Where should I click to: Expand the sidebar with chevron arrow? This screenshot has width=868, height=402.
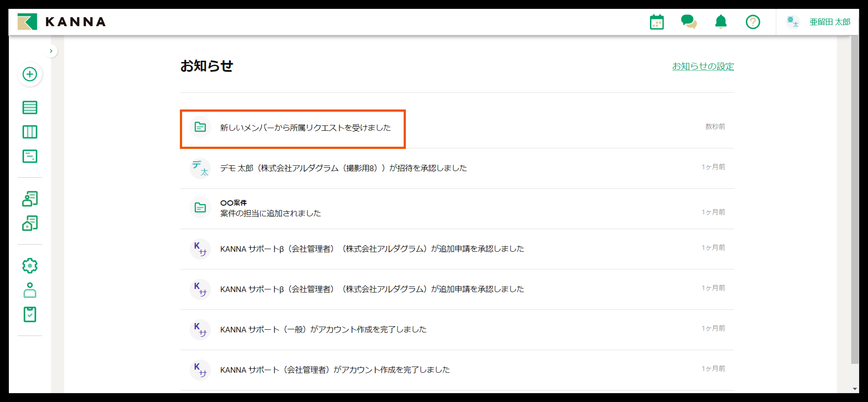[x=51, y=51]
